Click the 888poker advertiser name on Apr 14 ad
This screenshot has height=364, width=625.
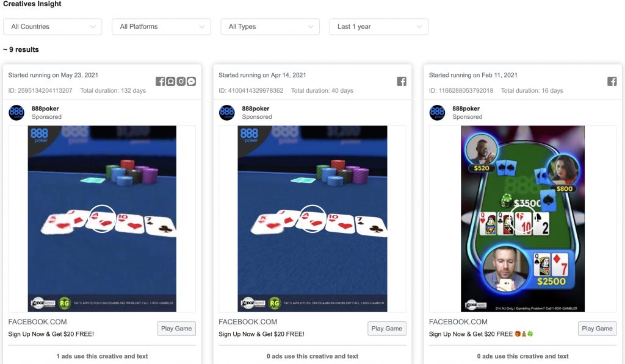256,109
